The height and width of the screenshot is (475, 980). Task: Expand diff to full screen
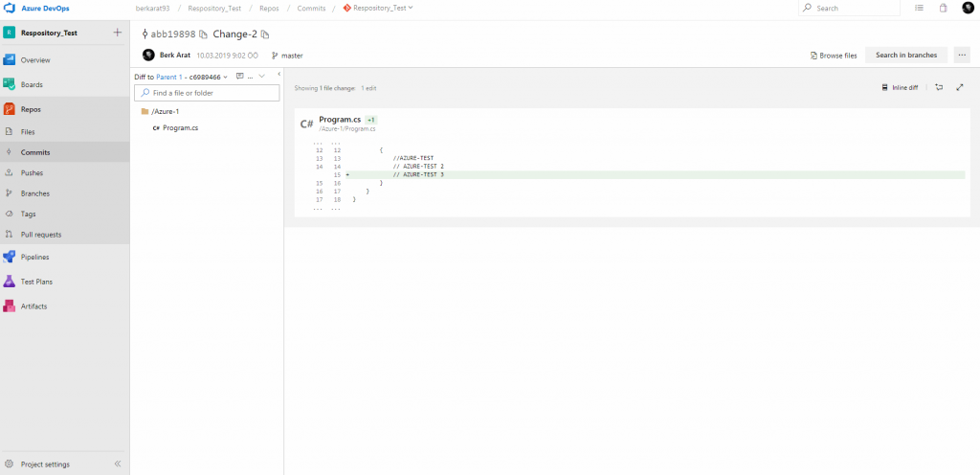pyautogui.click(x=960, y=87)
